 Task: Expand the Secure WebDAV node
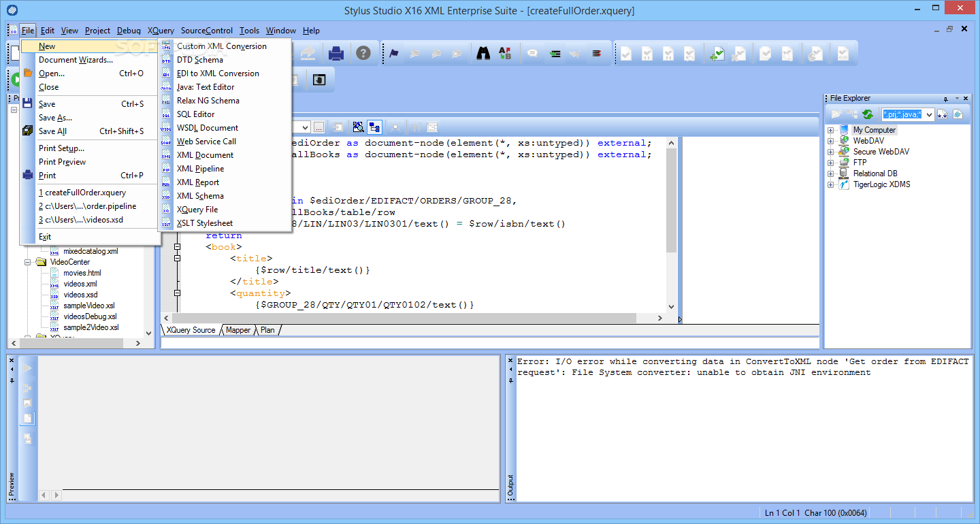[831, 152]
